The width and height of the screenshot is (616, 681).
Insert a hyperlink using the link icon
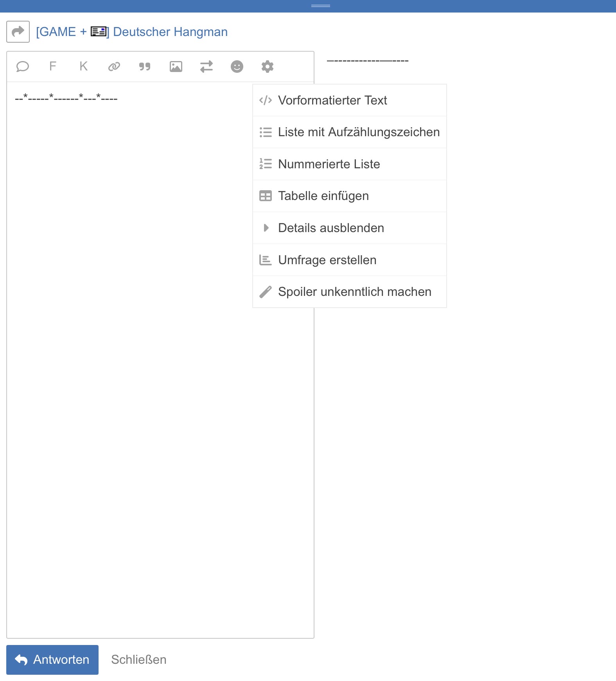click(x=114, y=67)
